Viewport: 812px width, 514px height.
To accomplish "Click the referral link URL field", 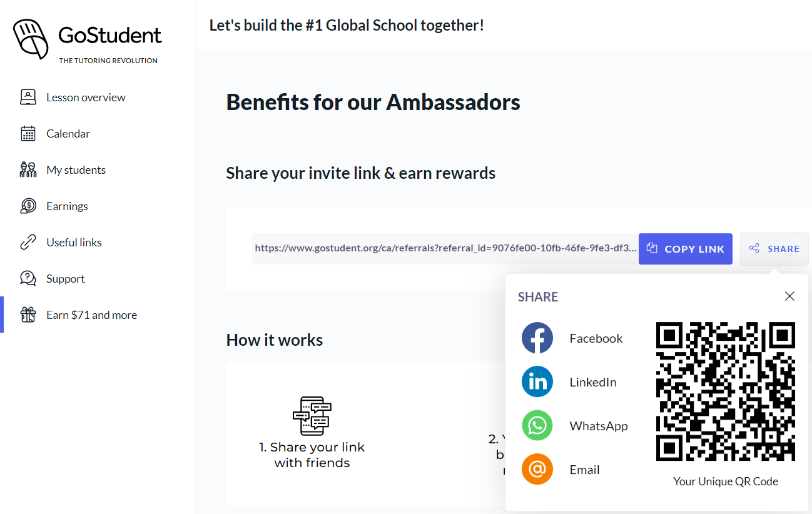I will [445, 249].
